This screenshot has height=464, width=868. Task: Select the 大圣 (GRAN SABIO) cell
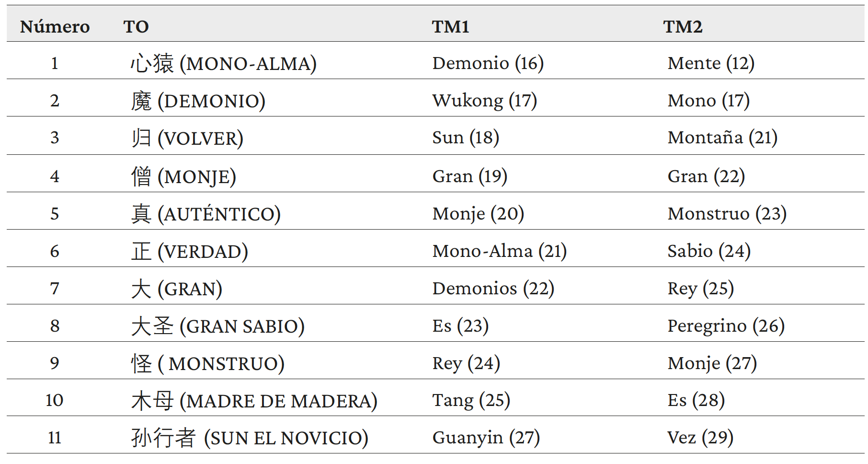click(x=218, y=326)
